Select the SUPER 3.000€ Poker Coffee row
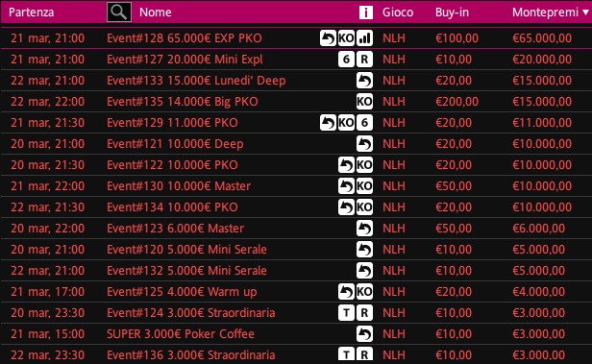The height and width of the screenshot is (364, 592). (296, 334)
